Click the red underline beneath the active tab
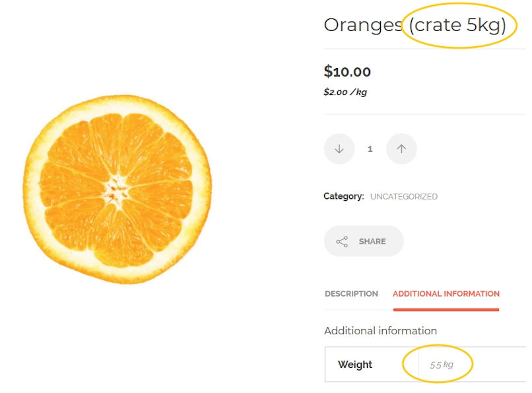Image resolution: width=532 pixels, height=393 pixels. pos(446,310)
